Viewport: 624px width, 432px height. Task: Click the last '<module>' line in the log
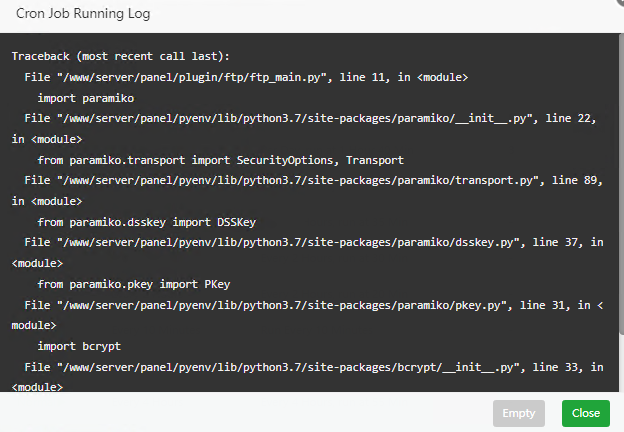37,387
